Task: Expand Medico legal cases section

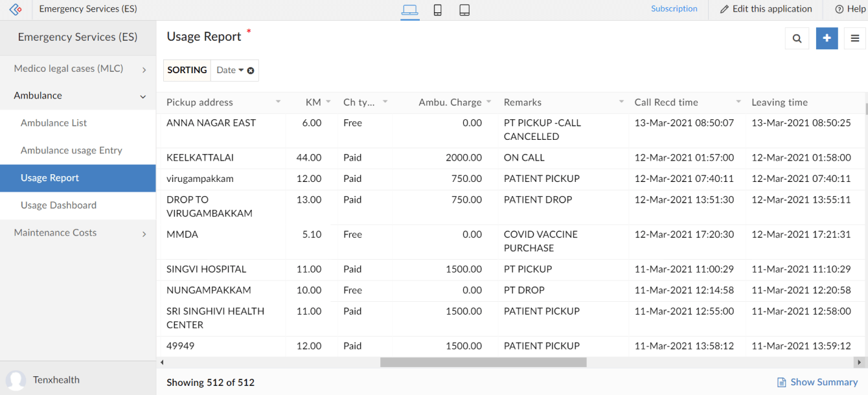Action: pyautogui.click(x=144, y=69)
